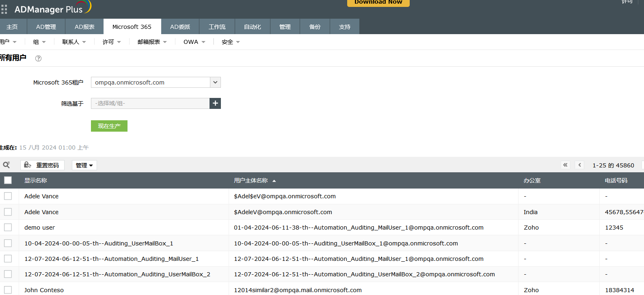Click the 选择域/组 filter input field
This screenshot has height=295, width=644.
pyautogui.click(x=150, y=104)
